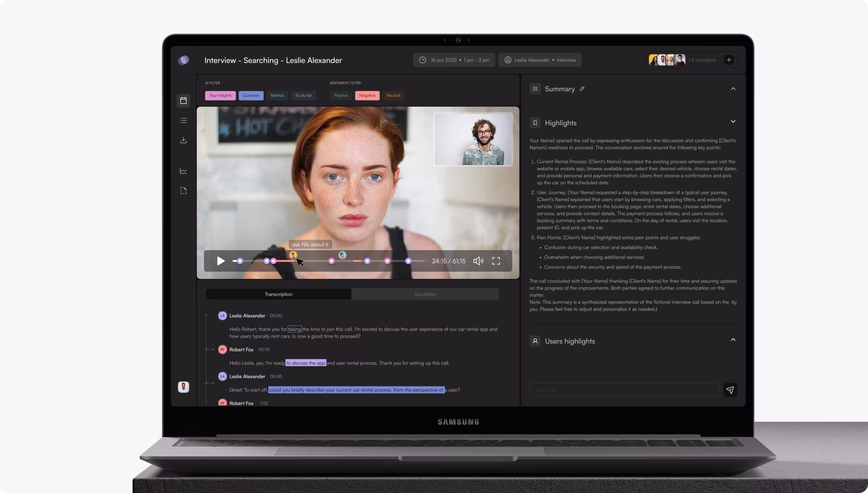Click the Leslie Alexander 00:45 speaker entry
Viewport: 868px width, 493px height.
(x=250, y=377)
